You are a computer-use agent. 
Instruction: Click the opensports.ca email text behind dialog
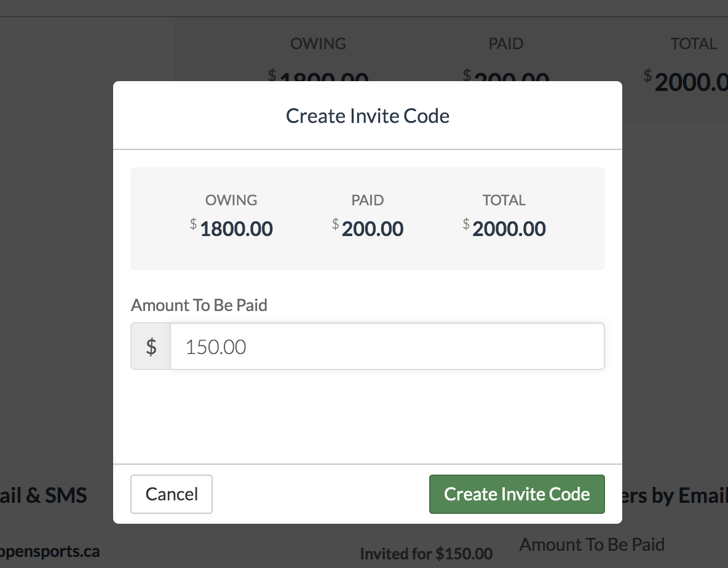pos(49,551)
